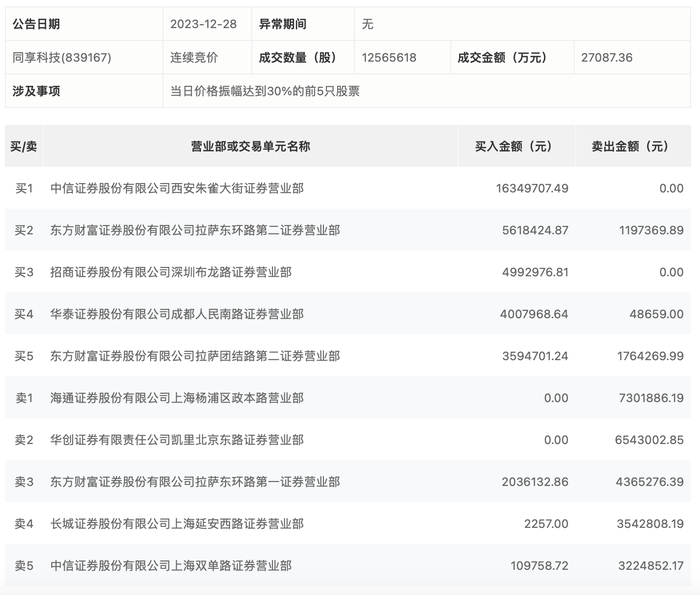Select buy amount 4007968.64

point(534,314)
